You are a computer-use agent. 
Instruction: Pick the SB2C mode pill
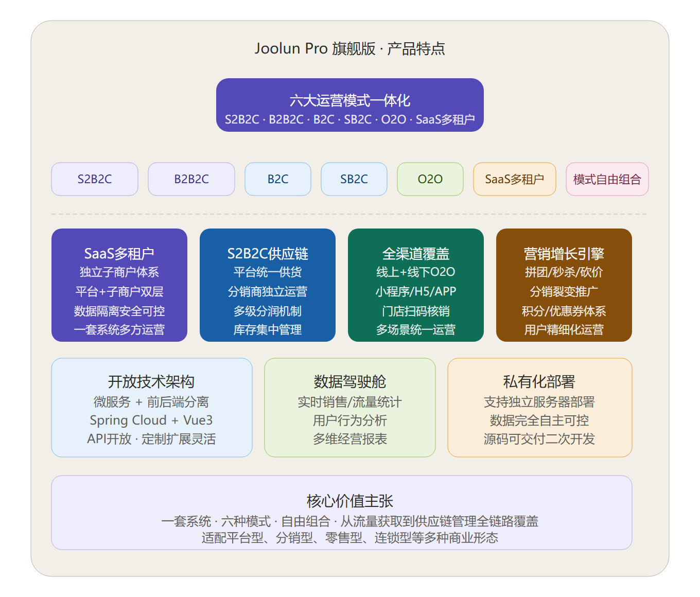click(x=354, y=179)
